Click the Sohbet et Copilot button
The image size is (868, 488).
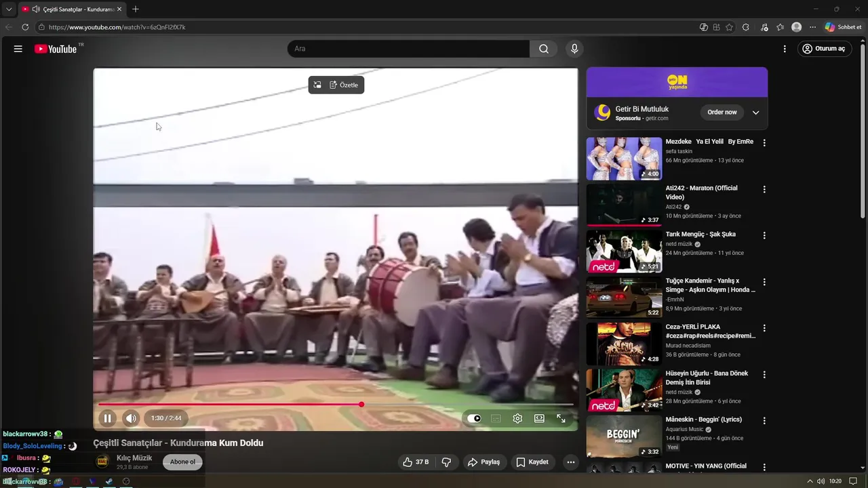tap(843, 27)
